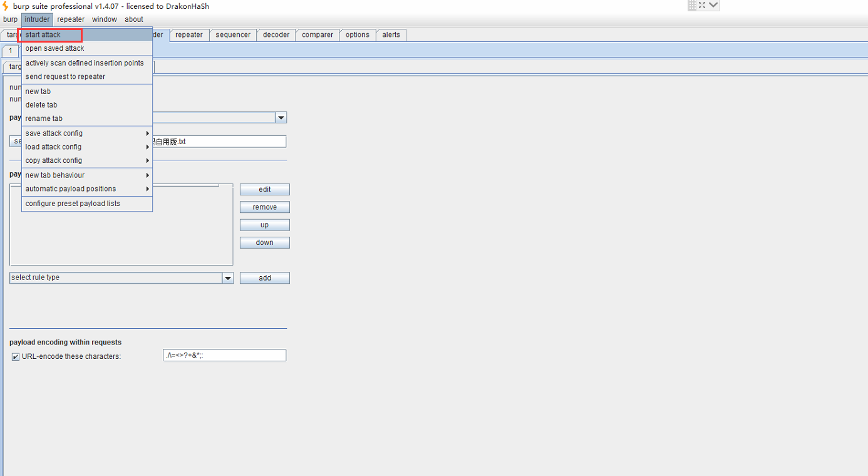
Task: Click the remove rule button
Action: [x=265, y=207]
